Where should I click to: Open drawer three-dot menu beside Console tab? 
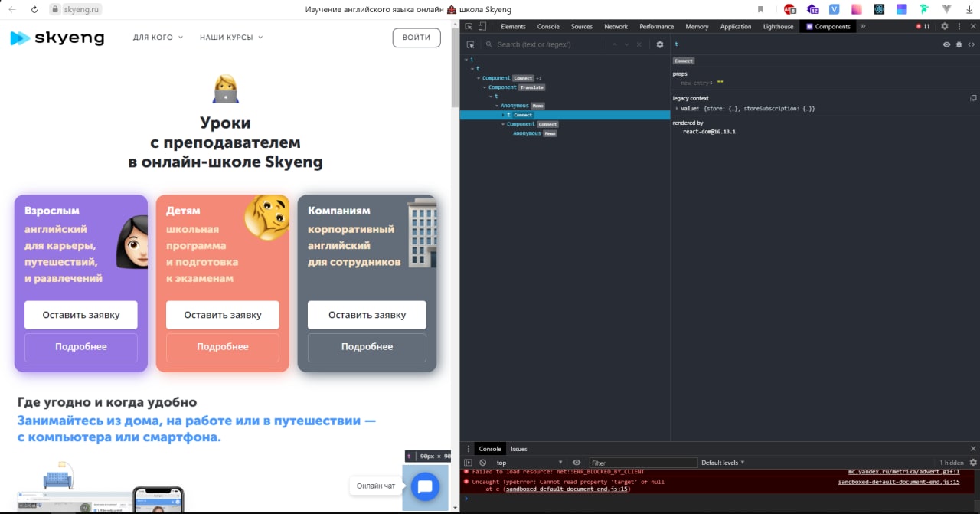[x=469, y=449]
